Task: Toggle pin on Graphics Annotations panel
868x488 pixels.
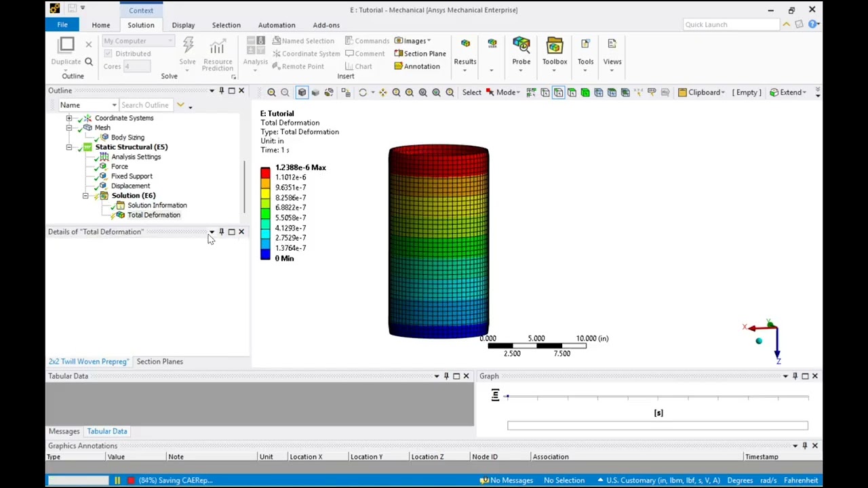Action: 805,446
